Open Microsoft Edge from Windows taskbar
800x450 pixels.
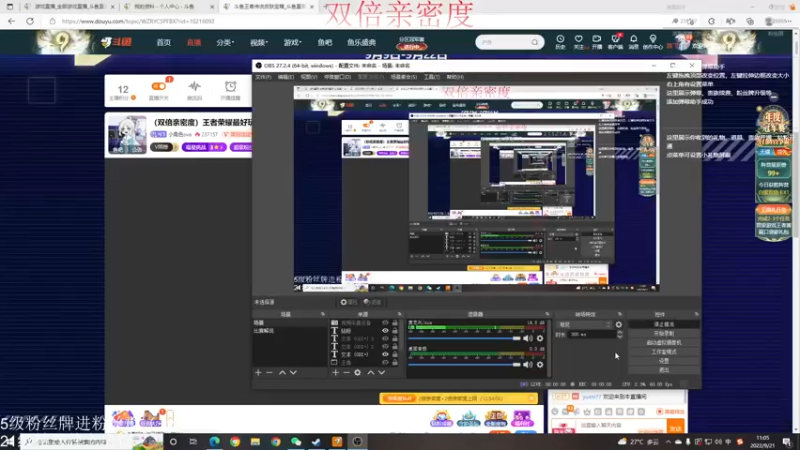214,442
